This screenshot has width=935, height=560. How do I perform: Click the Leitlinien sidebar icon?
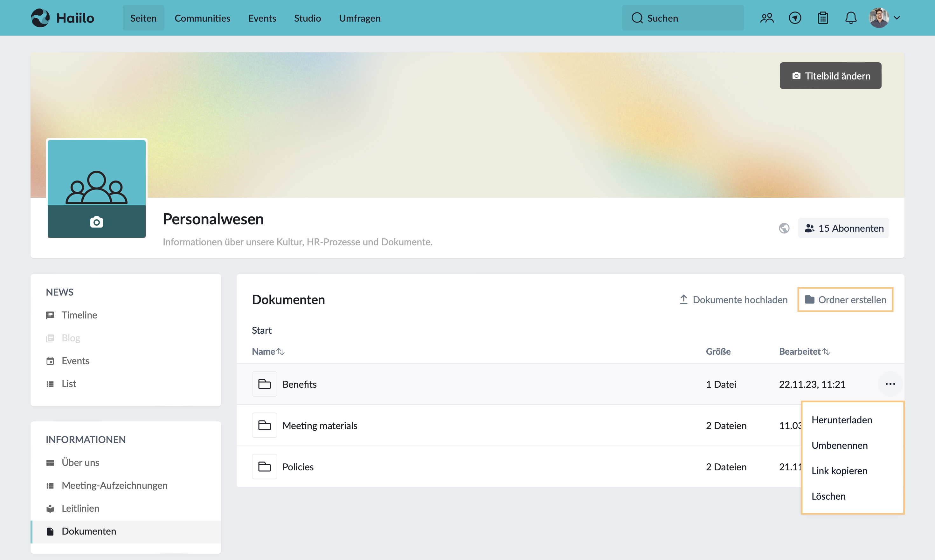pyautogui.click(x=50, y=509)
